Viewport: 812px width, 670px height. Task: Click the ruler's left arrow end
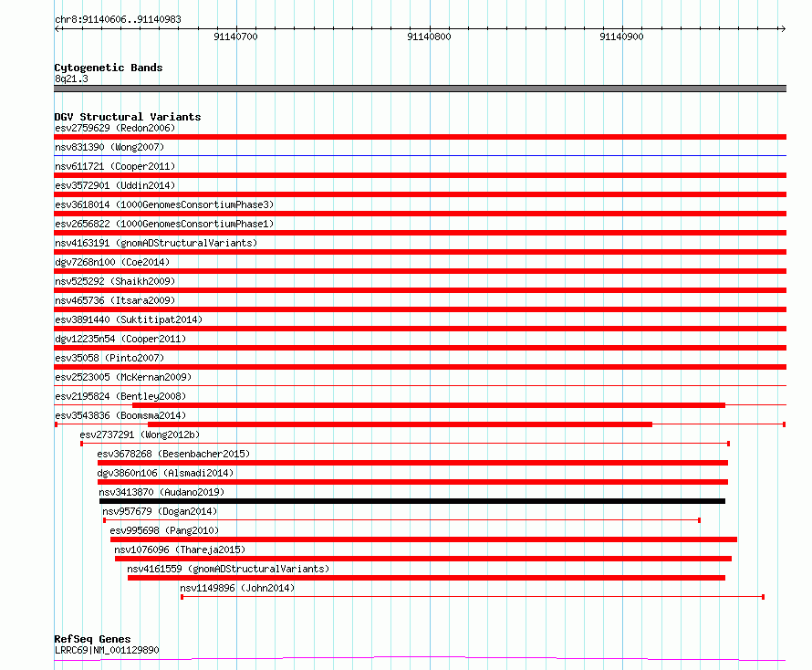coord(57,29)
